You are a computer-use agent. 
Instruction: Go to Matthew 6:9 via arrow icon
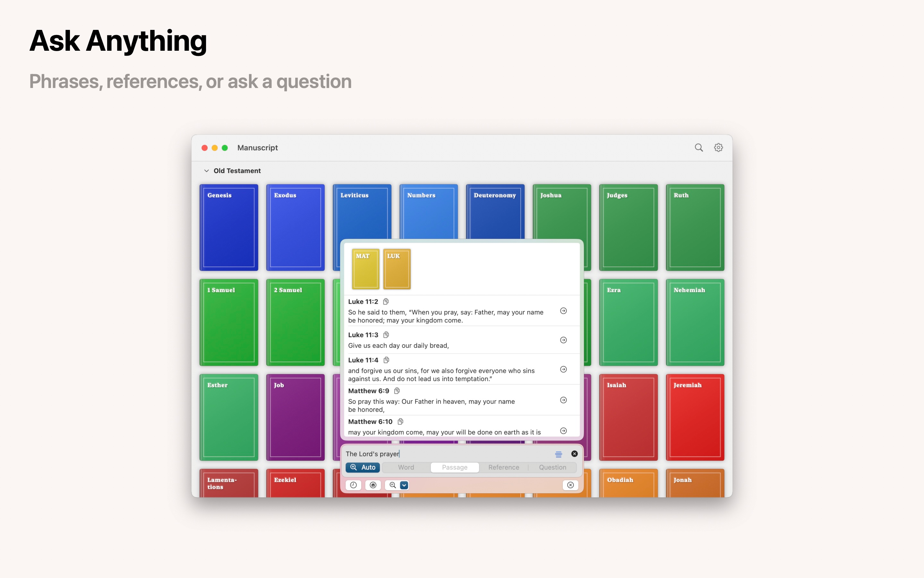click(x=563, y=400)
